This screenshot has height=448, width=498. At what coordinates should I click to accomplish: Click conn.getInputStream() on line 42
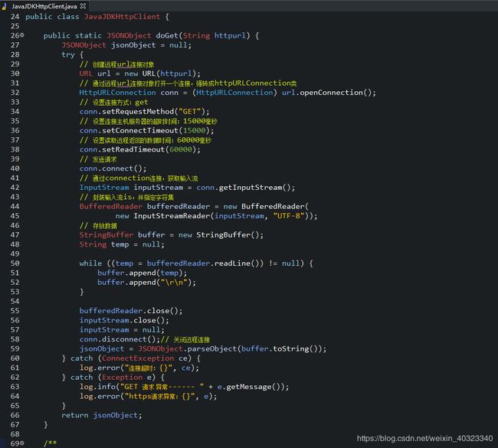pyautogui.click(x=244, y=188)
